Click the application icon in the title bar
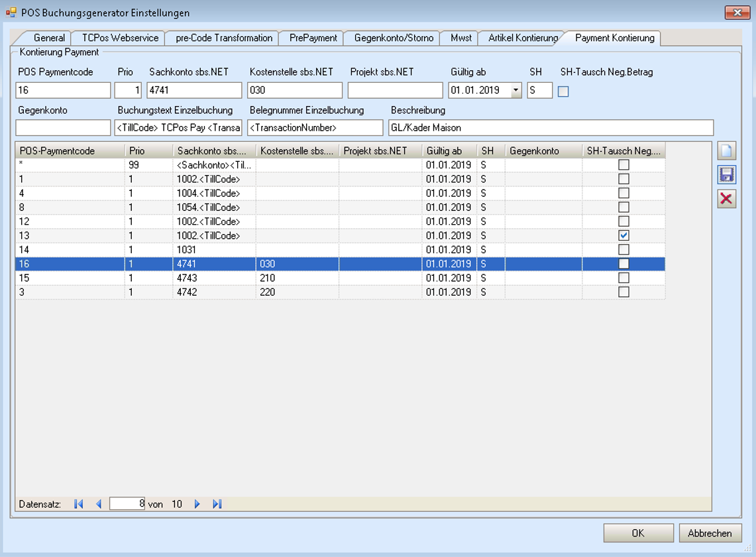The image size is (756, 557). point(11,13)
